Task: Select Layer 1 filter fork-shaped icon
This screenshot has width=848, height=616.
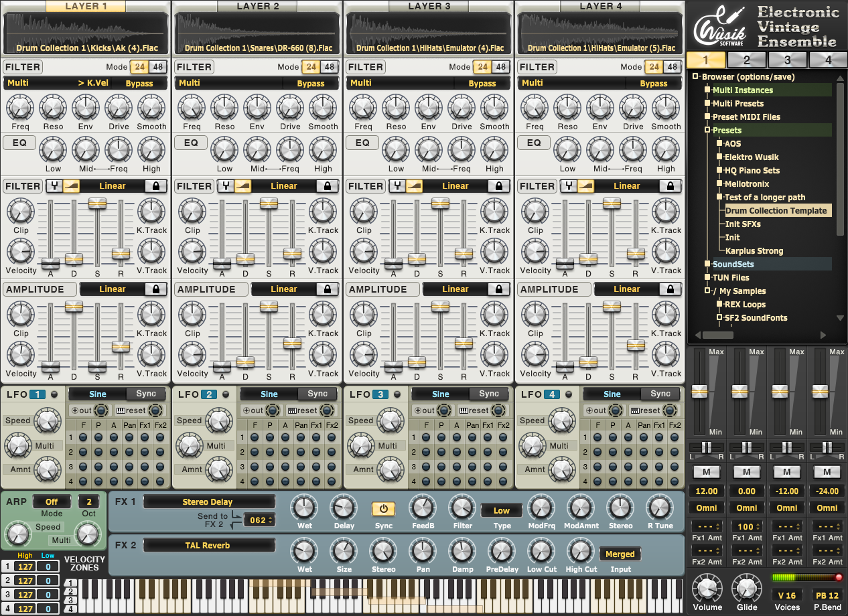Action: (x=54, y=186)
